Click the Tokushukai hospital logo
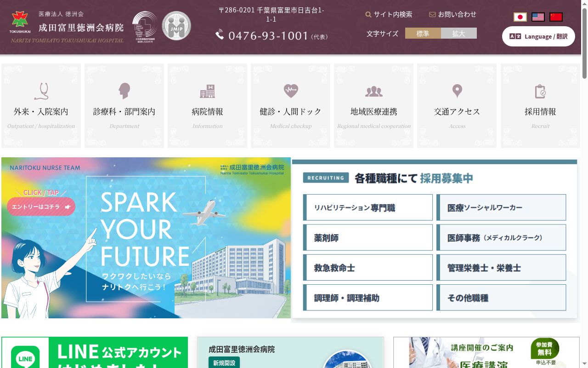The image size is (588, 368). [20, 22]
